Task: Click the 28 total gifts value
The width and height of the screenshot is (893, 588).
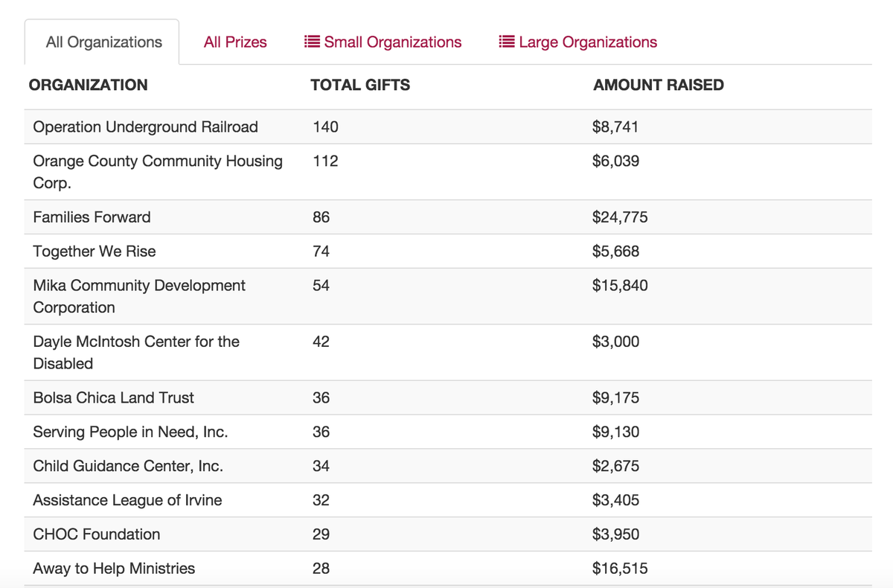Action: click(x=321, y=569)
